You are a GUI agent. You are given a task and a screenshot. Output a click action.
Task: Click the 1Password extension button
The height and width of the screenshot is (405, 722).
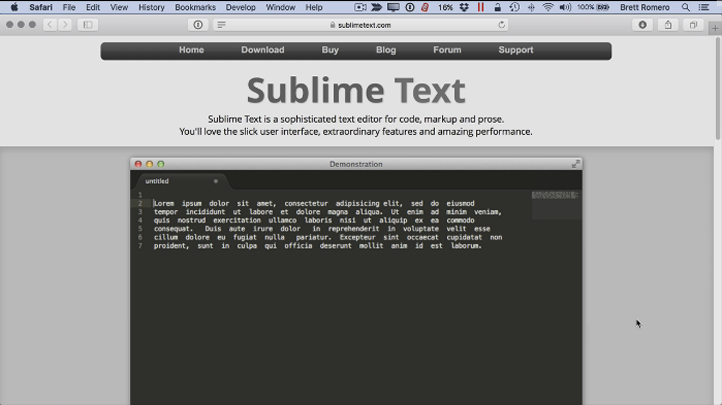coord(198,25)
